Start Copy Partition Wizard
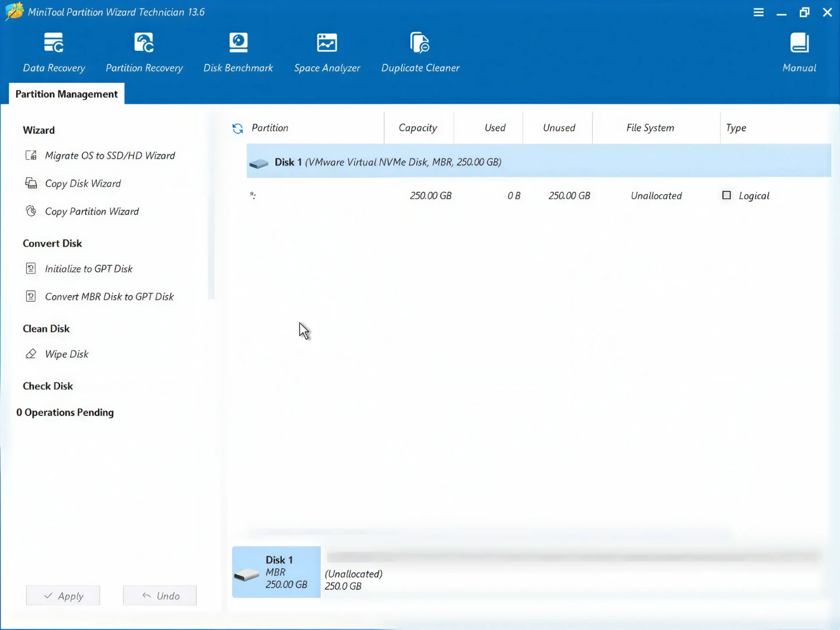840x630 pixels. (x=92, y=212)
